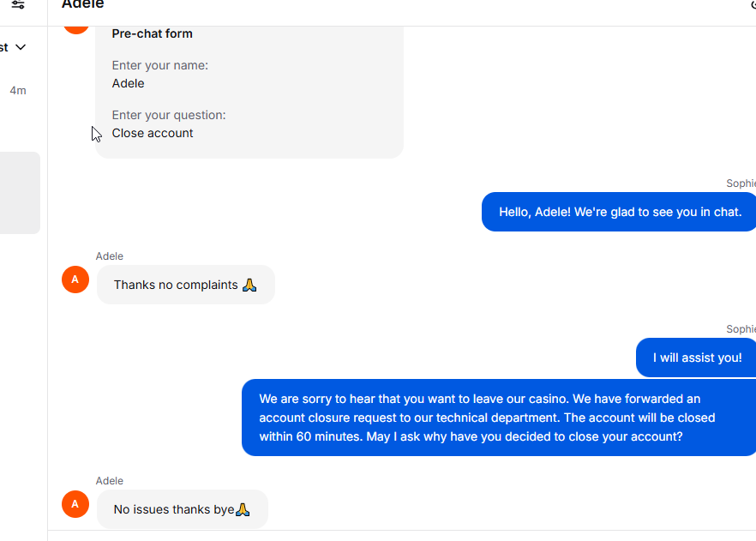
Task: Click the praying hands emoji in 'No issues thanks bye'
Action: click(243, 509)
